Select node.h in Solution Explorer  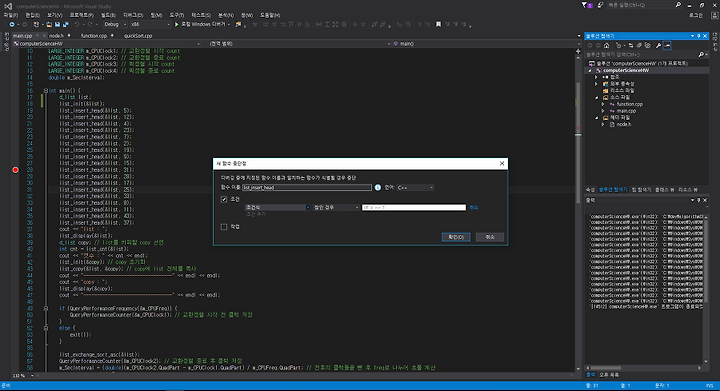click(624, 124)
